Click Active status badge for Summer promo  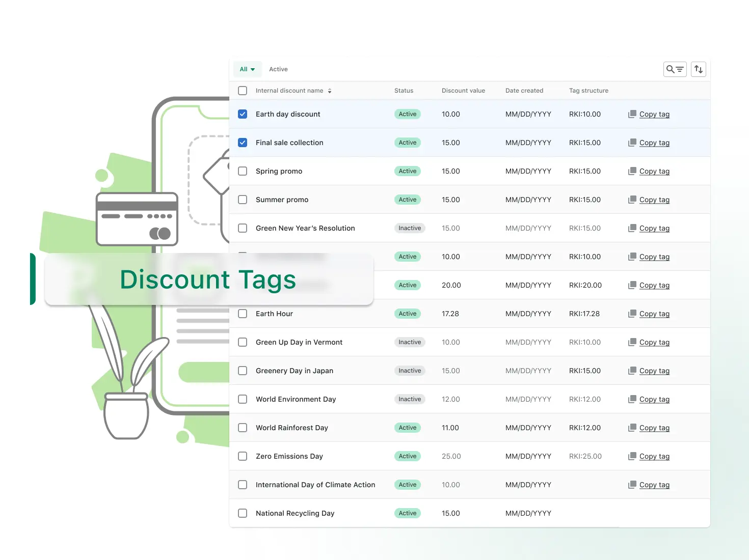408,200
